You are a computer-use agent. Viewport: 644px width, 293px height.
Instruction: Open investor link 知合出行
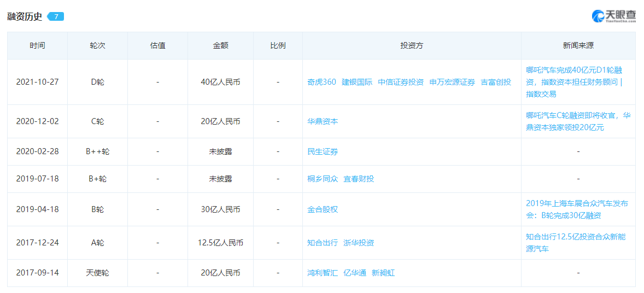tap(323, 243)
